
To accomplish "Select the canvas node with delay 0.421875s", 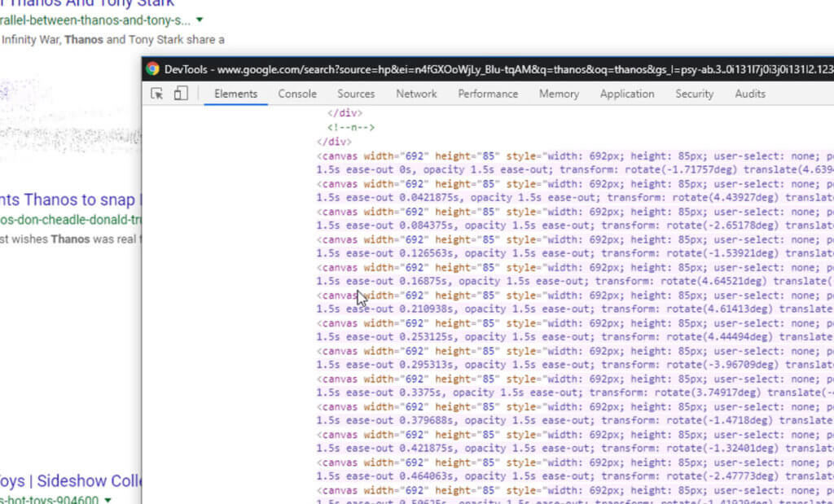I will (575, 441).
